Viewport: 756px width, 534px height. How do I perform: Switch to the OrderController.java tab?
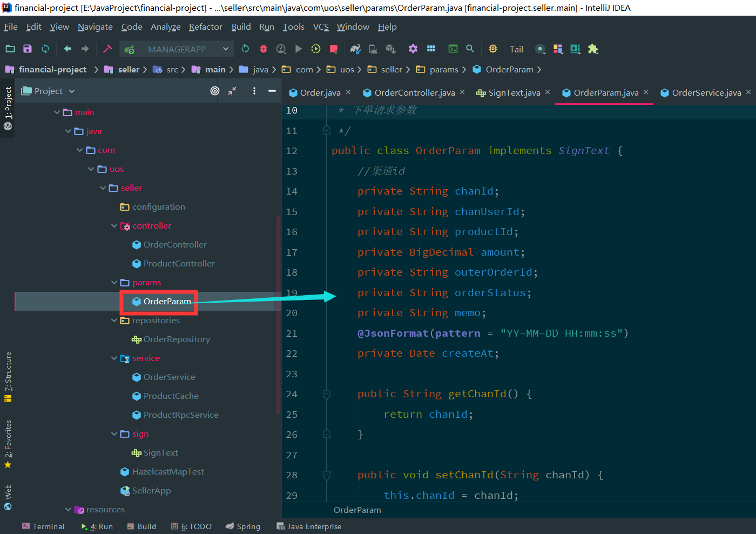point(414,93)
